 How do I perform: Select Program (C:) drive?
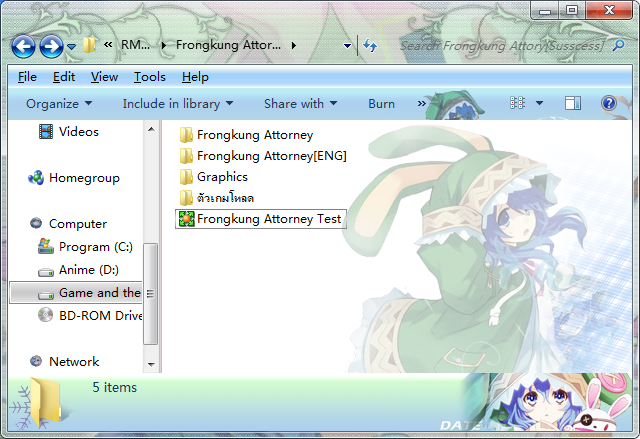tap(96, 247)
